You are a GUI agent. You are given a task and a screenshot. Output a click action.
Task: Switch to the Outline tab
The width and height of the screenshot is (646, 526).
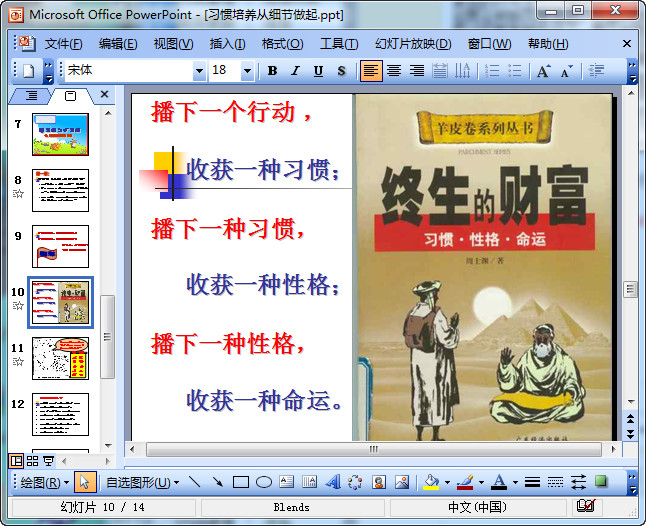click(31, 96)
